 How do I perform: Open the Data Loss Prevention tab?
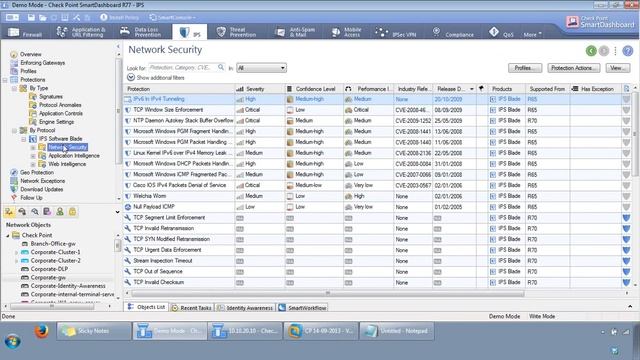(141, 32)
